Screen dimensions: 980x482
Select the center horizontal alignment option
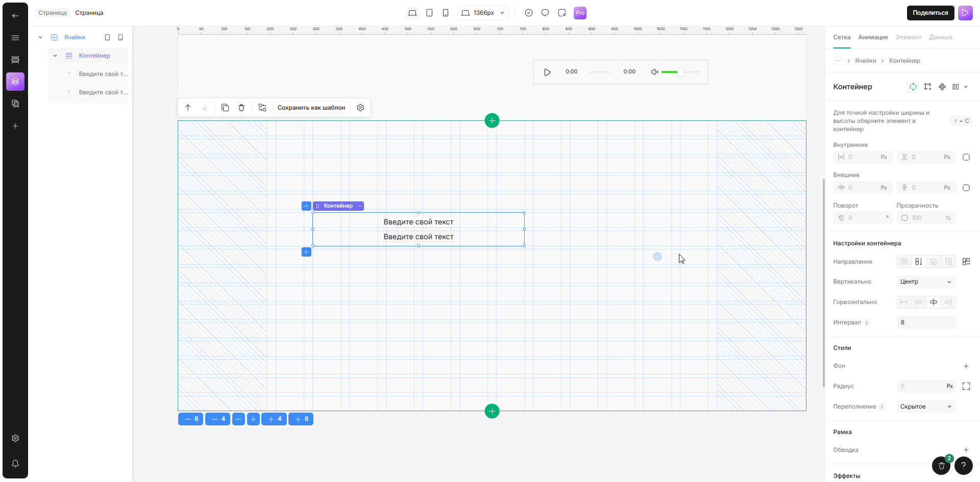coord(933,302)
